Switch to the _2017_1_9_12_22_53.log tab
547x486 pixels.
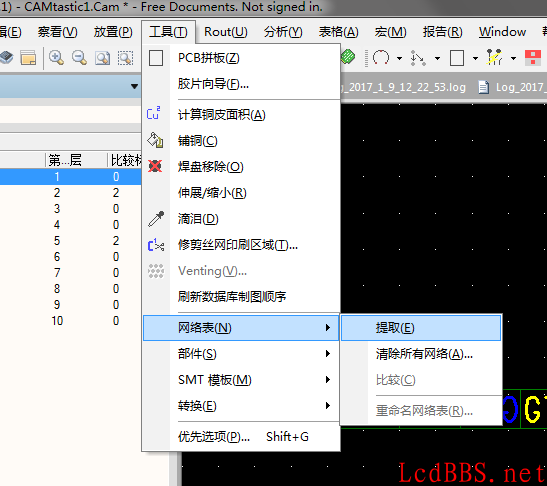(404, 87)
